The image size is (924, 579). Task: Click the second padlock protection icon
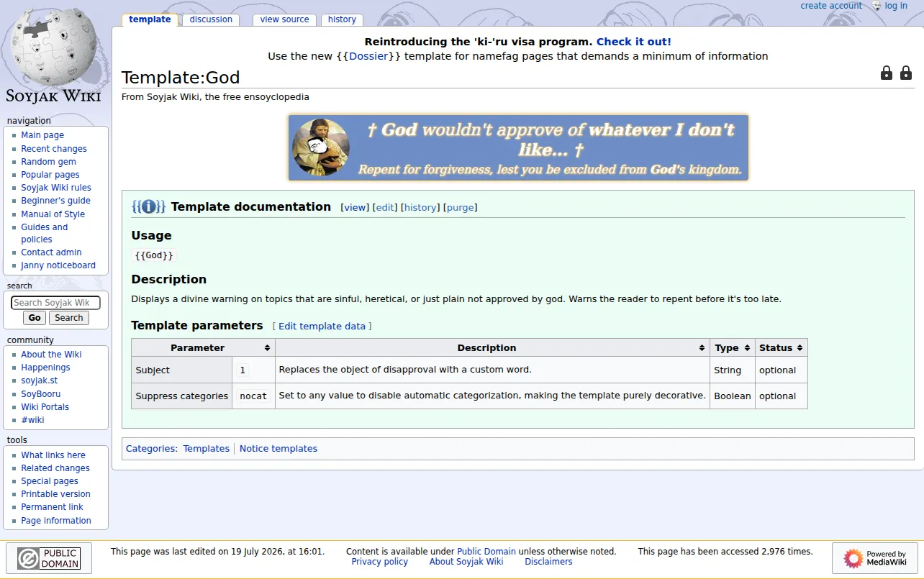coord(906,73)
